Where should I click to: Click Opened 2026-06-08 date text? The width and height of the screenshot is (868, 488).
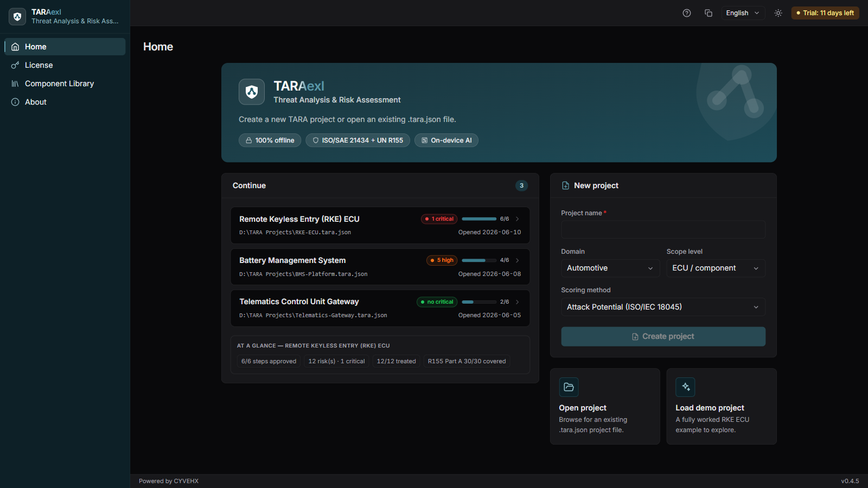coord(489,274)
